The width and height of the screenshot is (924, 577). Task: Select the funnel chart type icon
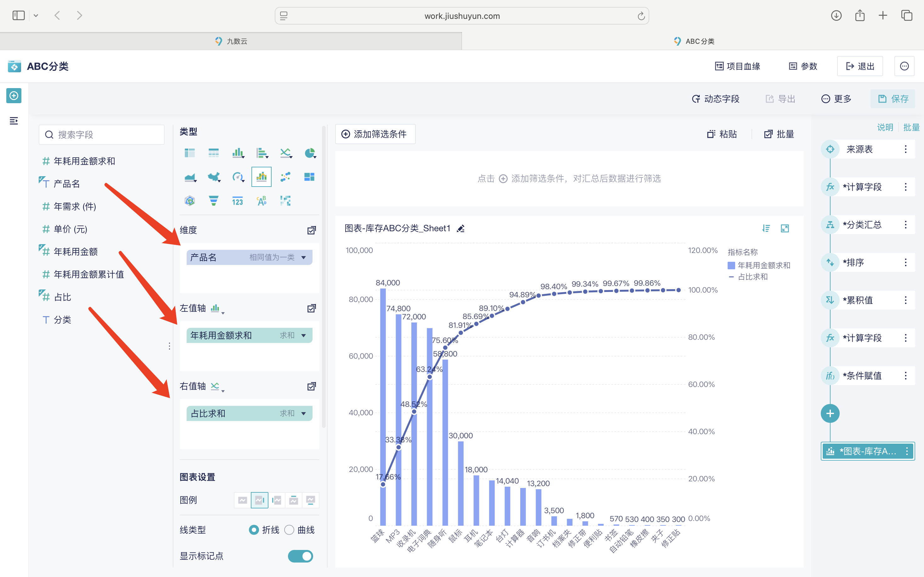[213, 201]
